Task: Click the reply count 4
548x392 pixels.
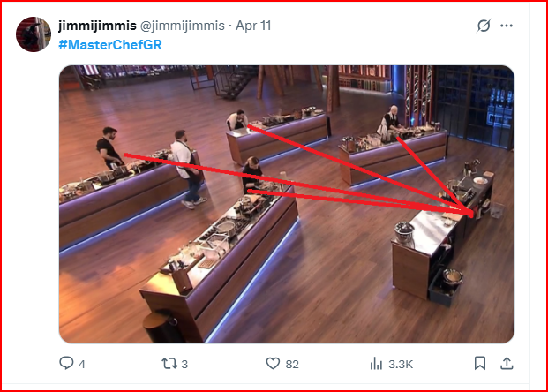Action: click(82, 365)
